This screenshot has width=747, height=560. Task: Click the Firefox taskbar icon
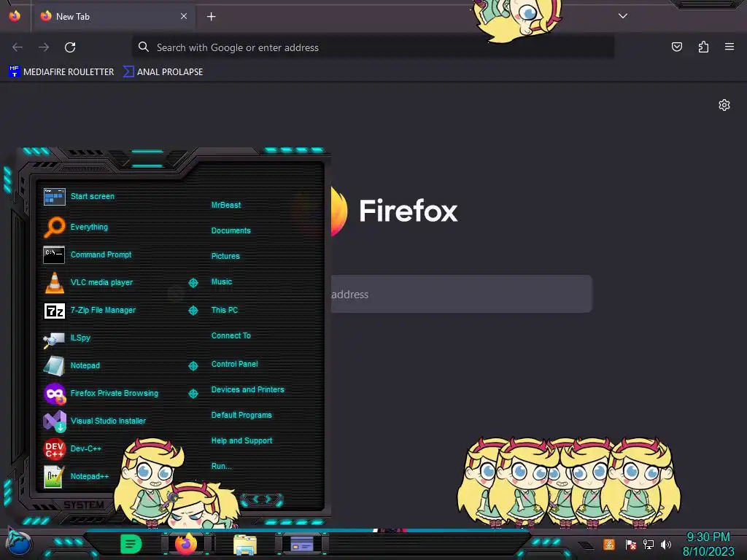(186, 544)
